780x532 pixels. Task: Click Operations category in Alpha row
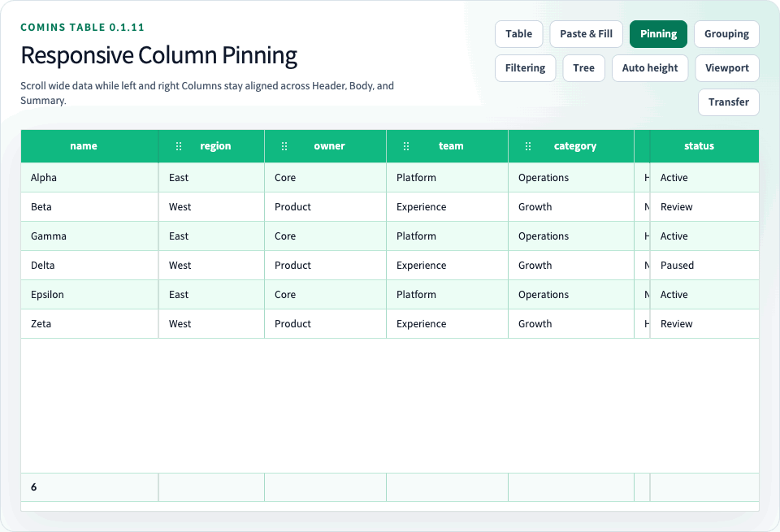pyautogui.click(x=571, y=178)
